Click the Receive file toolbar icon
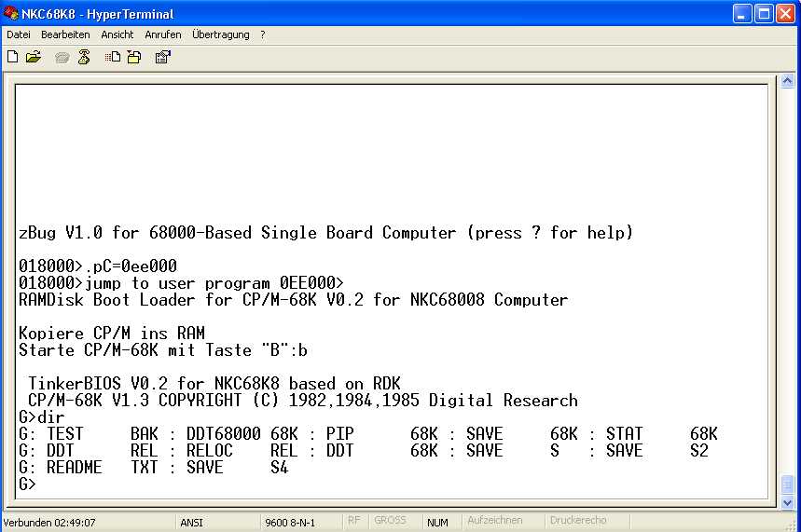 point(134,57)
